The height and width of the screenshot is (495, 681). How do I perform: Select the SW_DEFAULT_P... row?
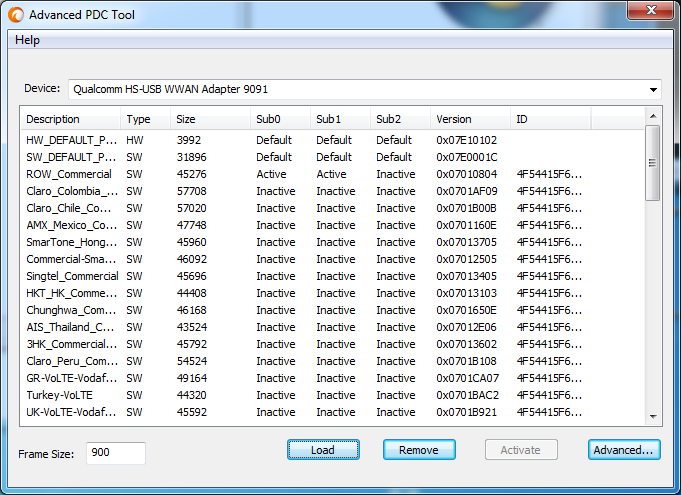tap(332, 157)
